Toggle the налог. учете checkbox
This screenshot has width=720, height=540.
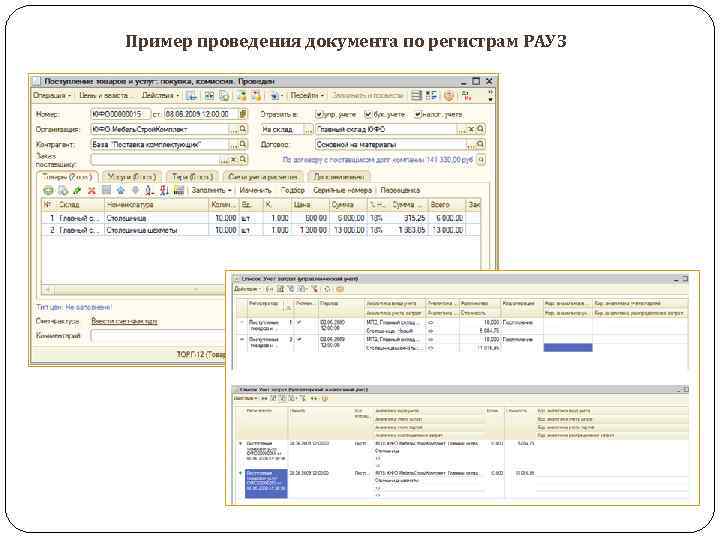pos(417,114)
